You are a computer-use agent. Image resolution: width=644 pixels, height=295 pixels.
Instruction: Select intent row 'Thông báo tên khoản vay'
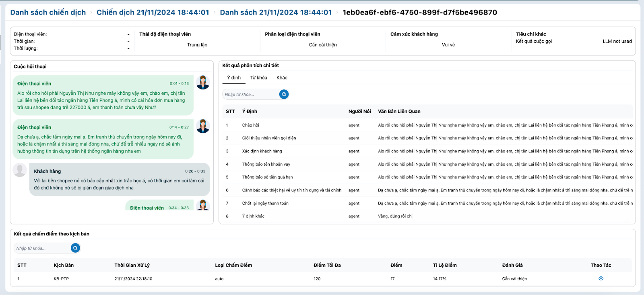click(428, 164)
